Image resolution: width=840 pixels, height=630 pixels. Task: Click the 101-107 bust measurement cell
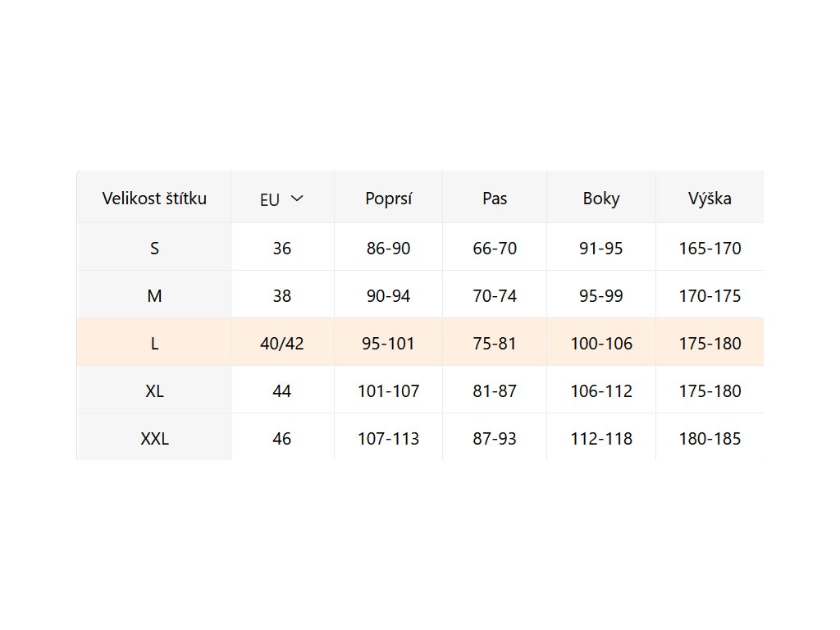click(x=388, y=390)
